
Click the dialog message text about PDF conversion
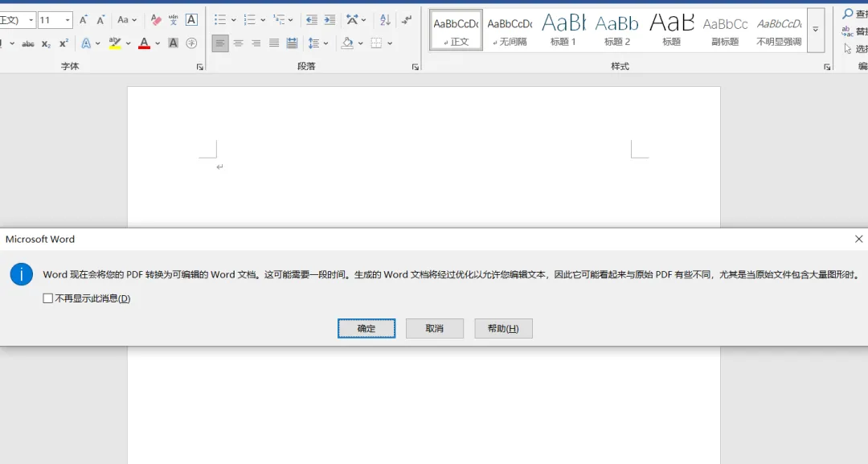tap(452, 275)
